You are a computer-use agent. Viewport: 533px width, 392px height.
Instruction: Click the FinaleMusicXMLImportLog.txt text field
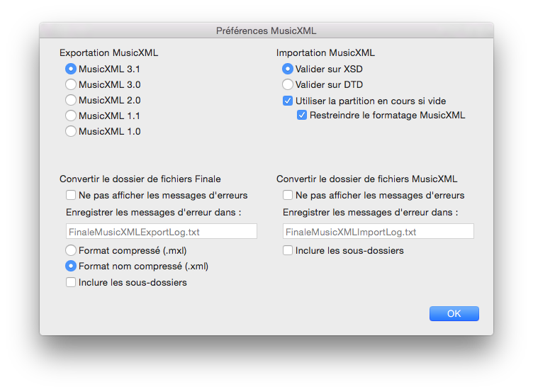pos(378,232)
